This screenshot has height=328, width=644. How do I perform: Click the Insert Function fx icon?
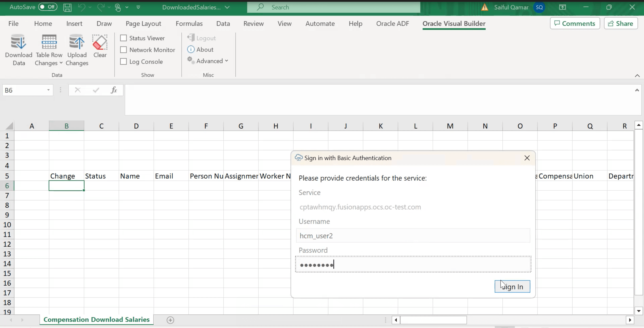pyautogui.click(x=114, y=90)
